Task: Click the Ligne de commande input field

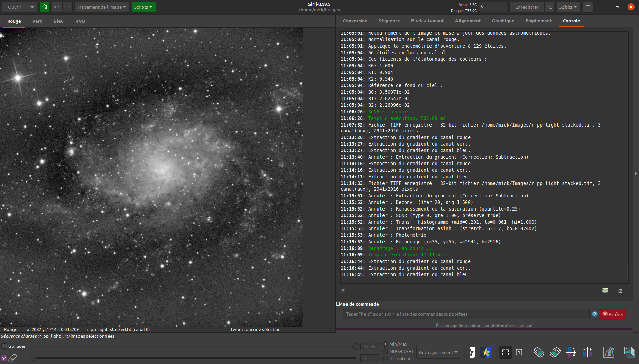Action: click(465, 314)
